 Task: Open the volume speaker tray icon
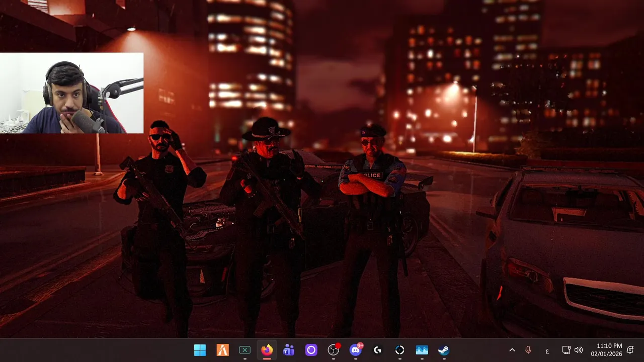pyautogui.click(x=579, y=350)
